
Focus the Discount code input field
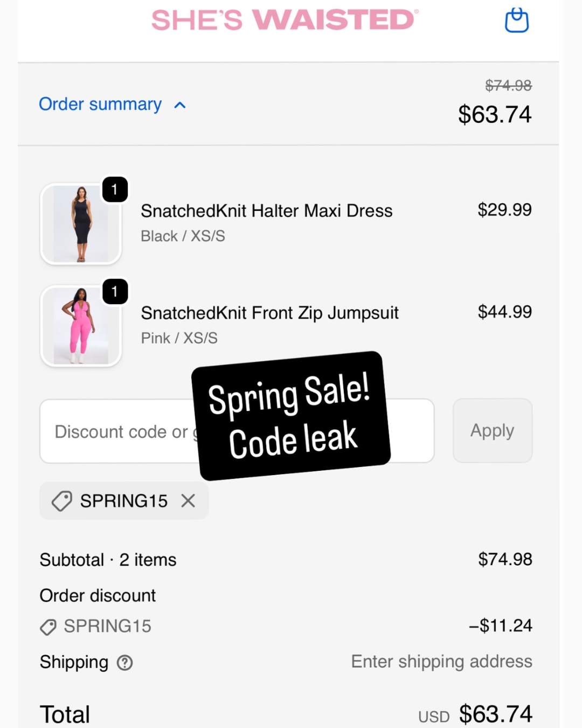237,431
